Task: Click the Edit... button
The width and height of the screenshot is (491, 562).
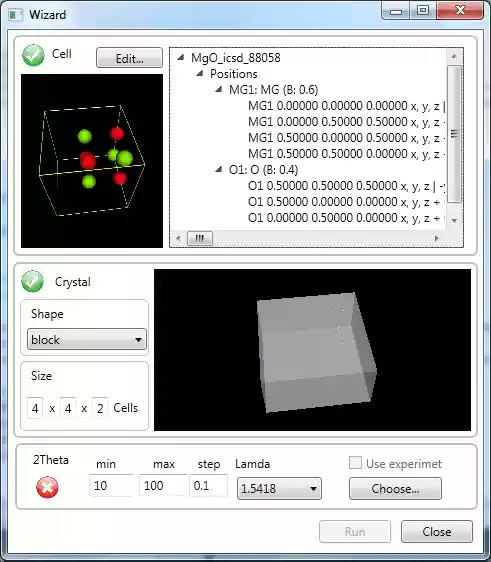Action: pyautogui.click(x=129, y=58)
